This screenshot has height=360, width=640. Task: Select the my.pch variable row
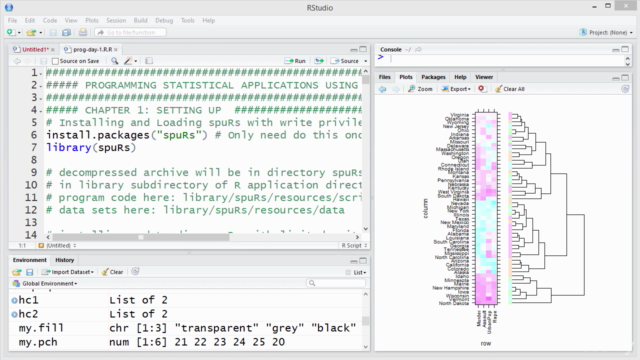coord(186,342)
